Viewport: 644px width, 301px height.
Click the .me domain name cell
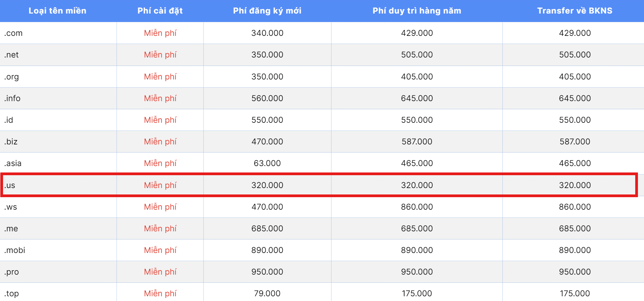[x=11, y=229]
